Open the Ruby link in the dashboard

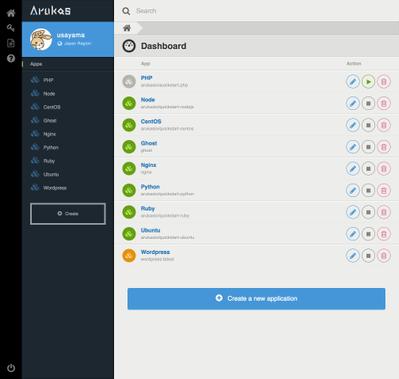148,209
